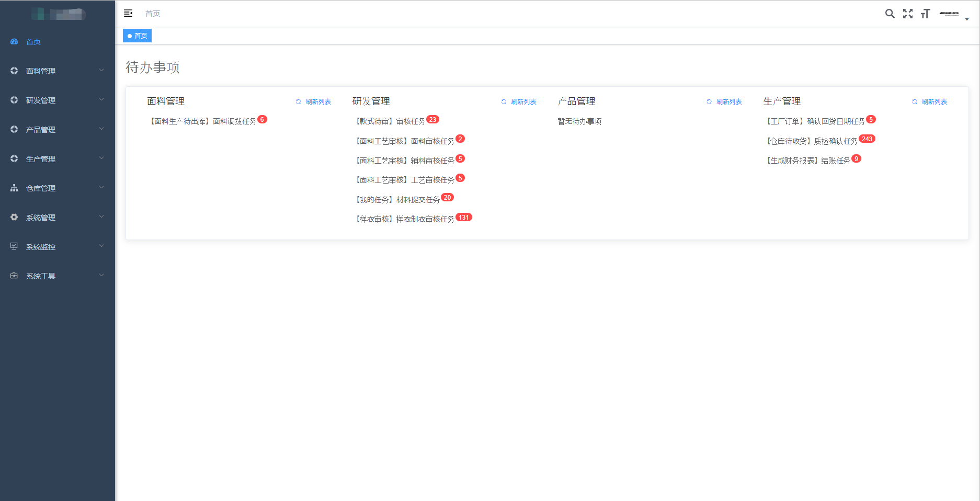Screen dimensions: 980x501
Task: Click the 仓库管理 sidebar icon
Action: (14, 188)
